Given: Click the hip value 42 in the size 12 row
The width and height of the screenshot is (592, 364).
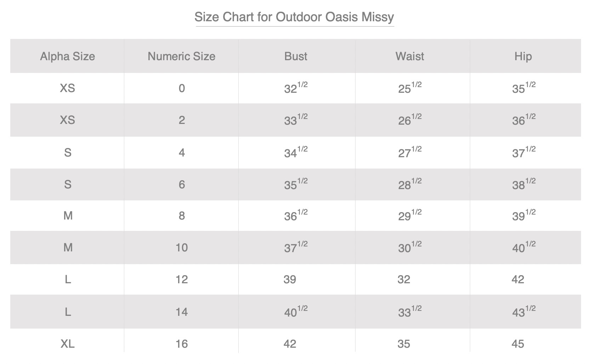Looking at the screenshot, I should click(518, 279).
